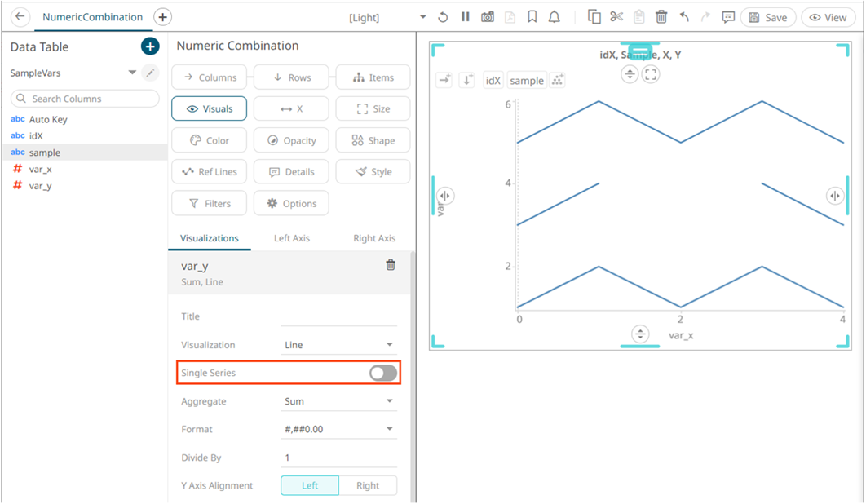Screen dimensions: 866x504
Task: Switch to the Right Axis tab
Action: click(x=374, y=238)
